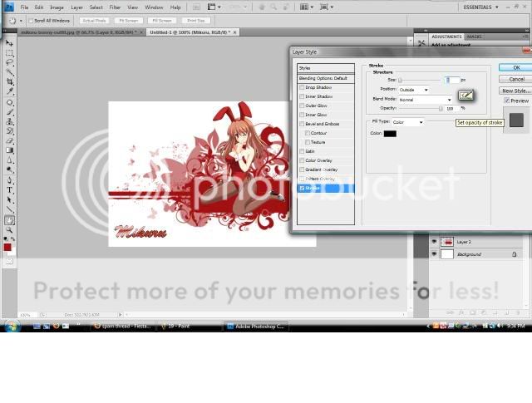Select the Rectangular Marquee tool
Image resolution: width=532 pixels, height=403 pixels.
click(x=9, y=53)
